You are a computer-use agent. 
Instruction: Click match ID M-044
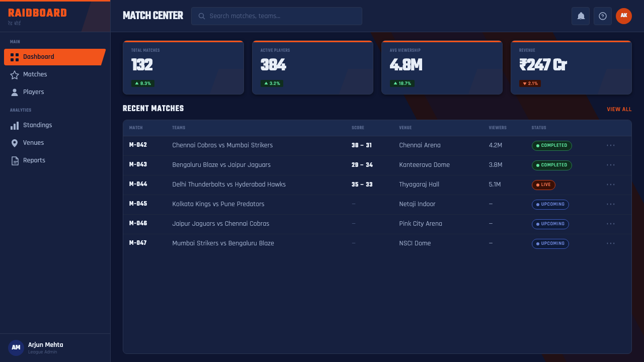(138, 184)
